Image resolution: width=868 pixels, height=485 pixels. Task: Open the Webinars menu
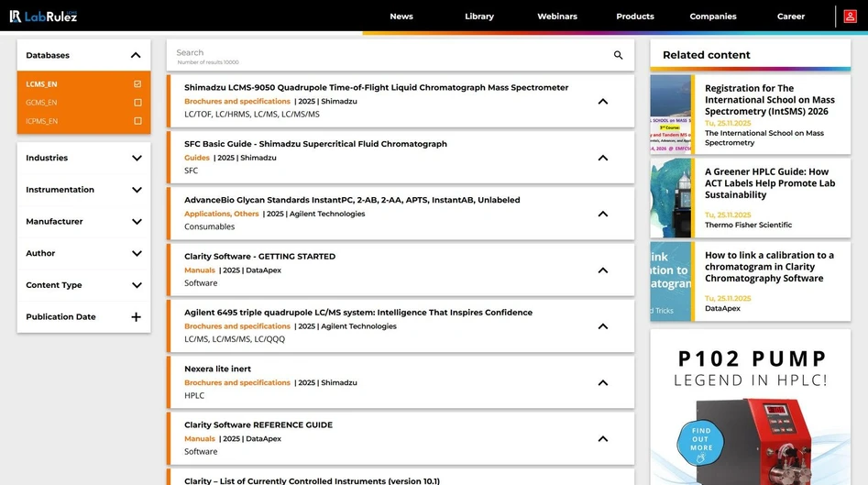coord(556,17)
